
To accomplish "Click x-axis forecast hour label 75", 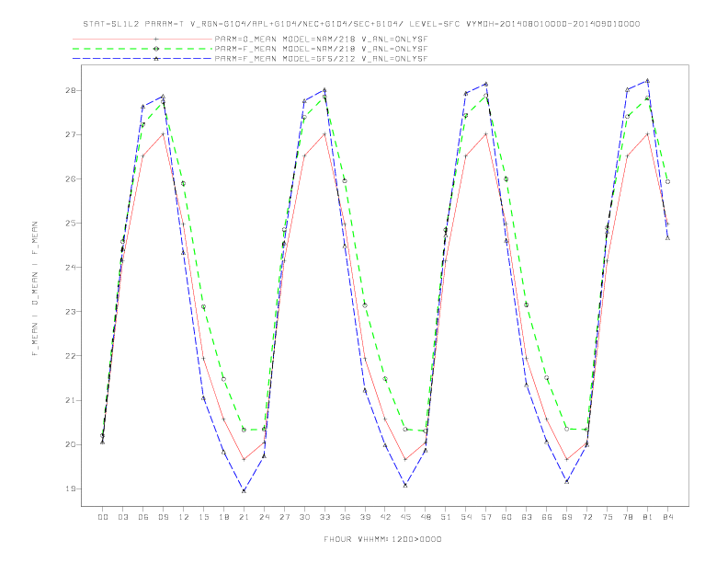I will (x=608, y=517).
